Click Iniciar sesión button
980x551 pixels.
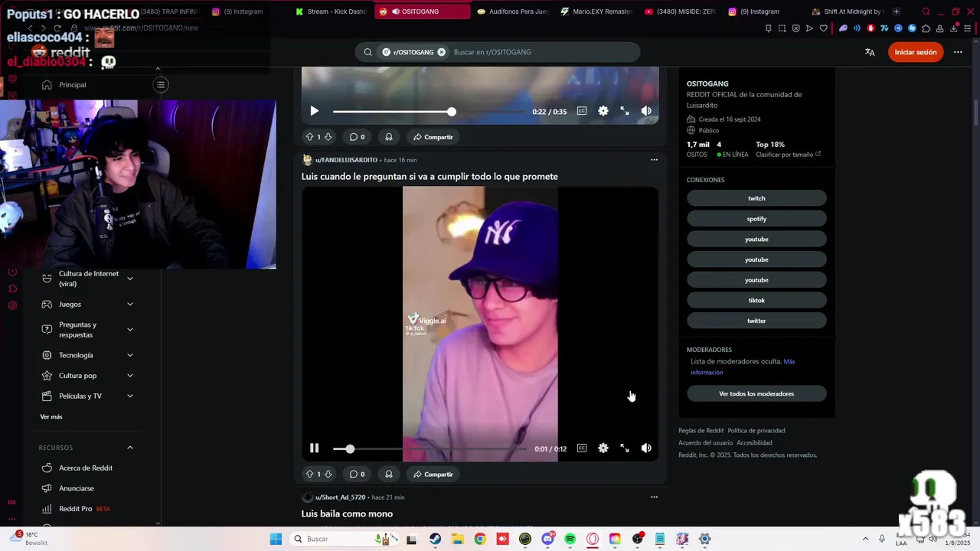click(916, 52)
